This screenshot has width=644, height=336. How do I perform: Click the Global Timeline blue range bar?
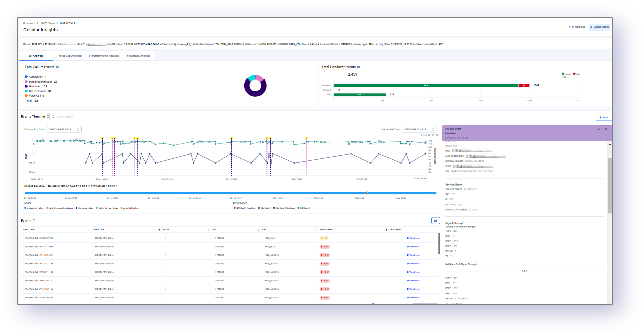(230, 193)
